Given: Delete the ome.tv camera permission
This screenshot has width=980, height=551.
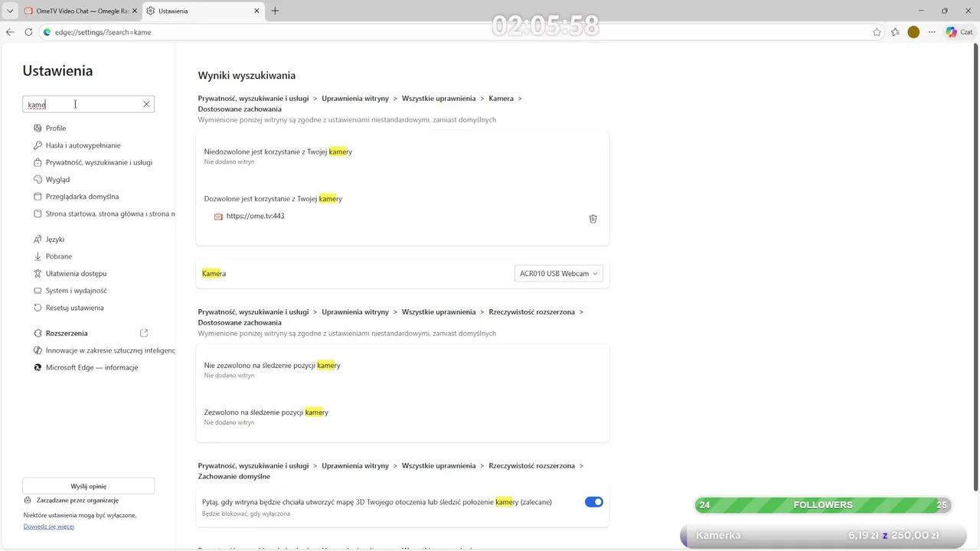Looking at the screenshot, I should click(593, 219).
